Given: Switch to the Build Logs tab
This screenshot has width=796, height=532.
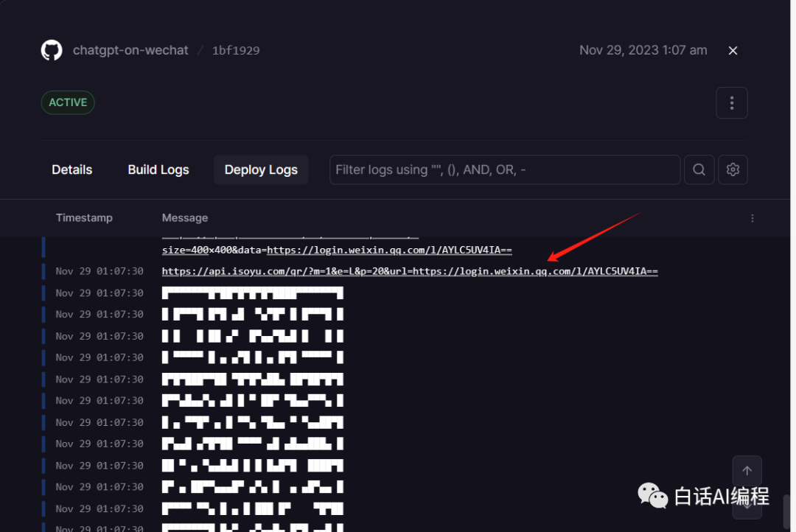Looking at the screenshot, I should click(x=158, y=169).
